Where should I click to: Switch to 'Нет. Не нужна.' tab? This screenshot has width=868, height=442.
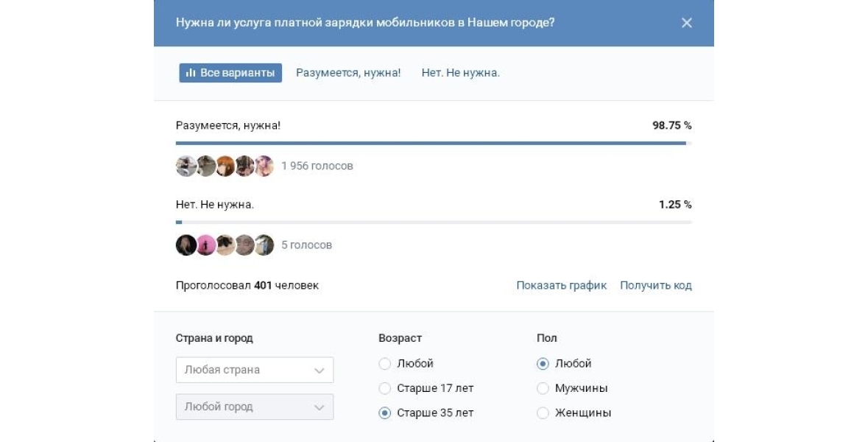461,72
